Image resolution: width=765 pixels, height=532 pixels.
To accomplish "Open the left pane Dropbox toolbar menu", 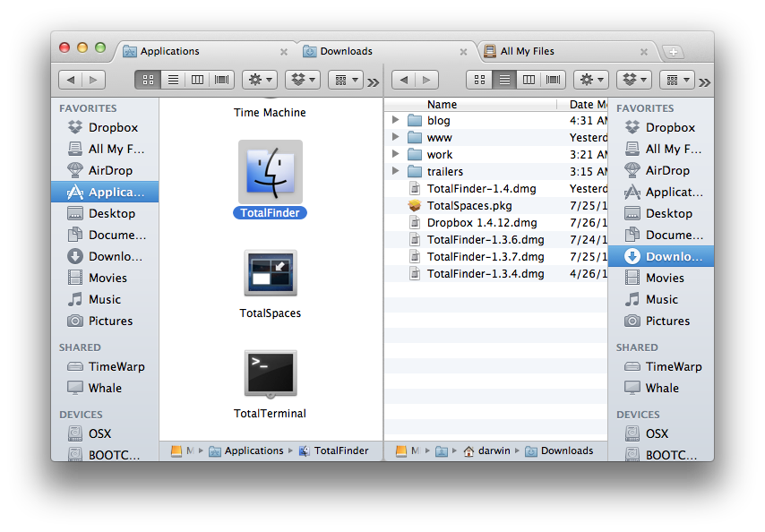I will [x=303, y=80].
